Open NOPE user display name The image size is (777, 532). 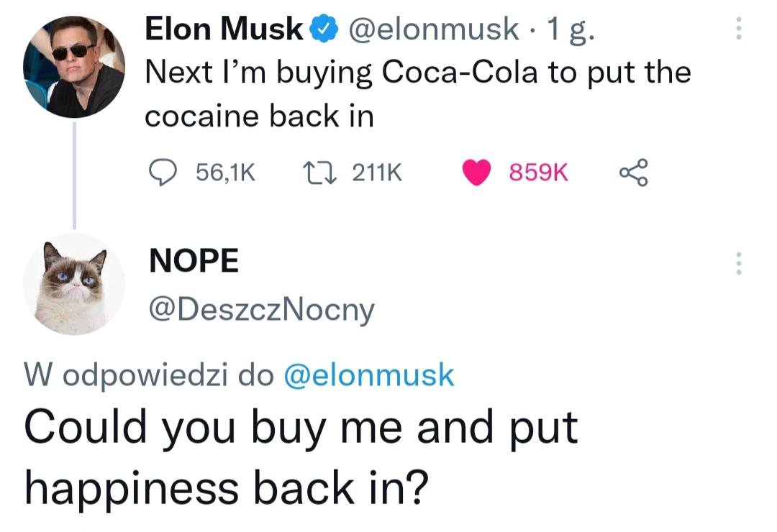pos(194,260)
